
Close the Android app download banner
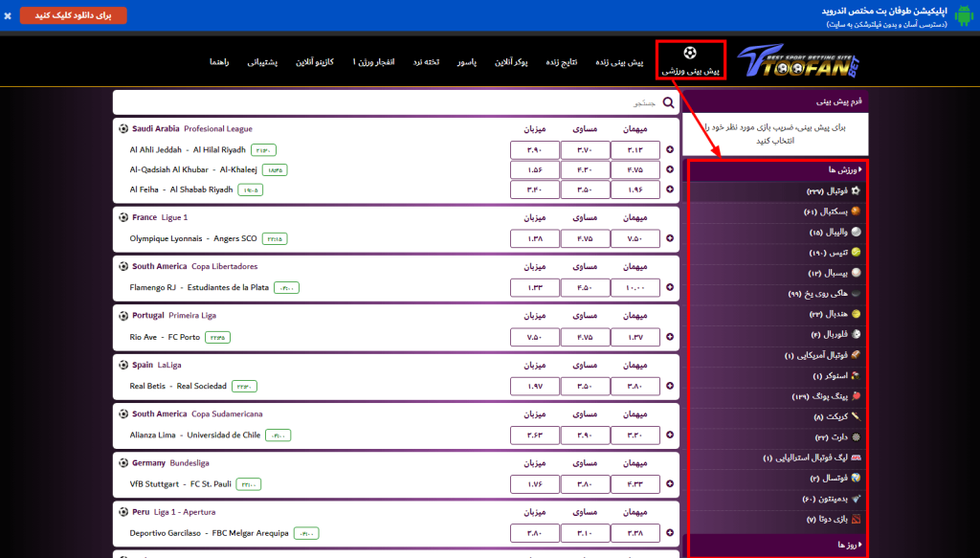coord(8,16)
